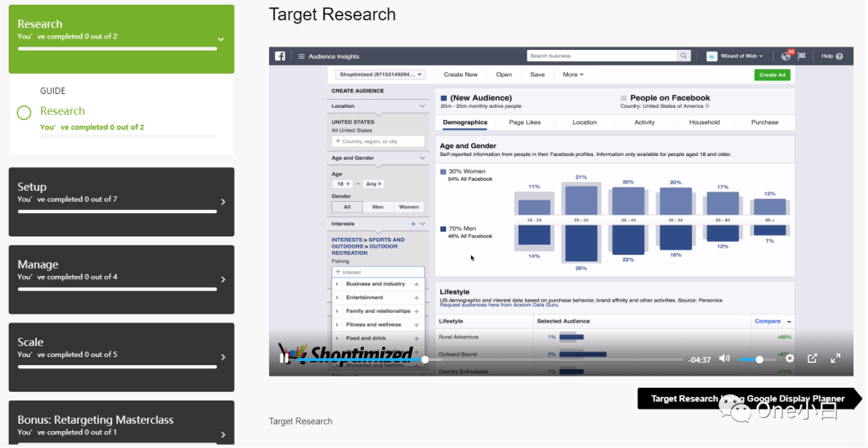This screenshot has height=448, width=868.
Task: Expand the Business and industry tree arrow
Action: coord(337,284)
